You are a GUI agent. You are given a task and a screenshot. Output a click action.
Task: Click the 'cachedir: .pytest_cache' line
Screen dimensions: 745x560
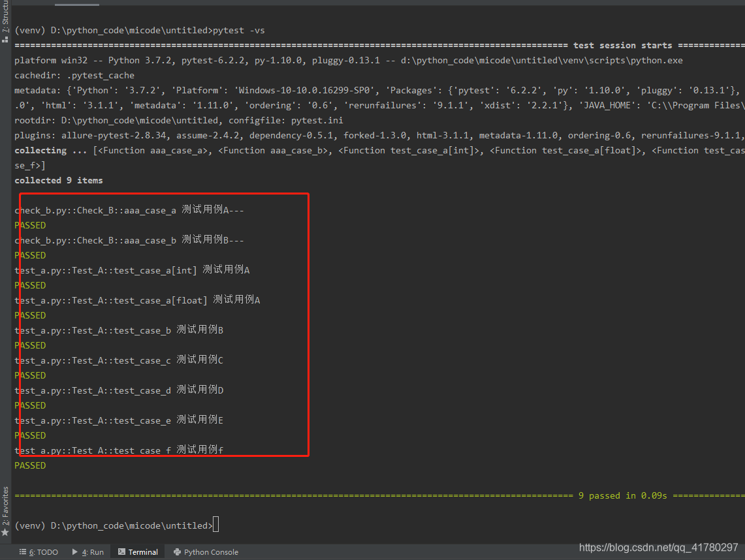click(74, 76)
